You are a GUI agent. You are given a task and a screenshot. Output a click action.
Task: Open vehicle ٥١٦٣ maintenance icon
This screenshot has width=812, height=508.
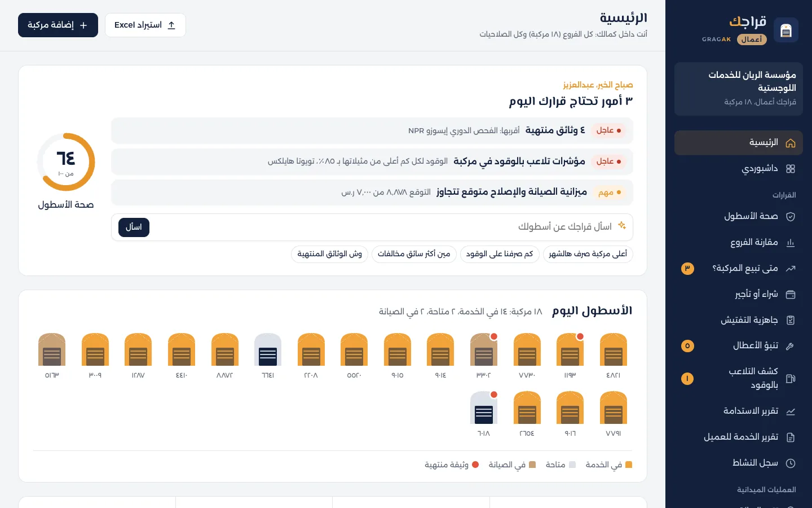click(x=52, y=349)
